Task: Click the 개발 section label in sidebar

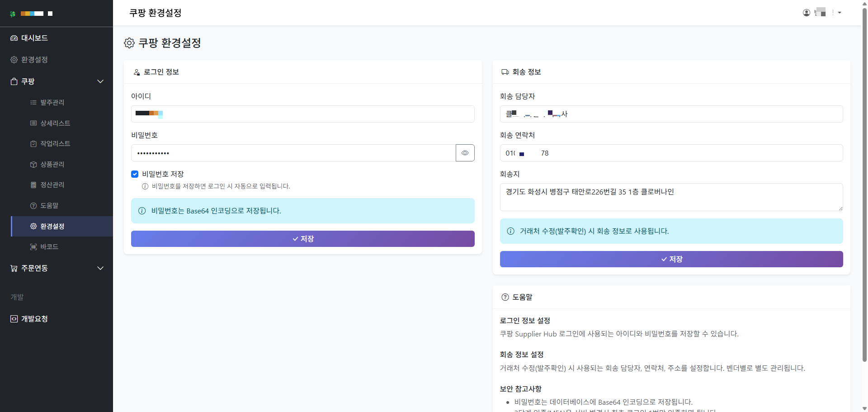Action: tap(17, 297)
